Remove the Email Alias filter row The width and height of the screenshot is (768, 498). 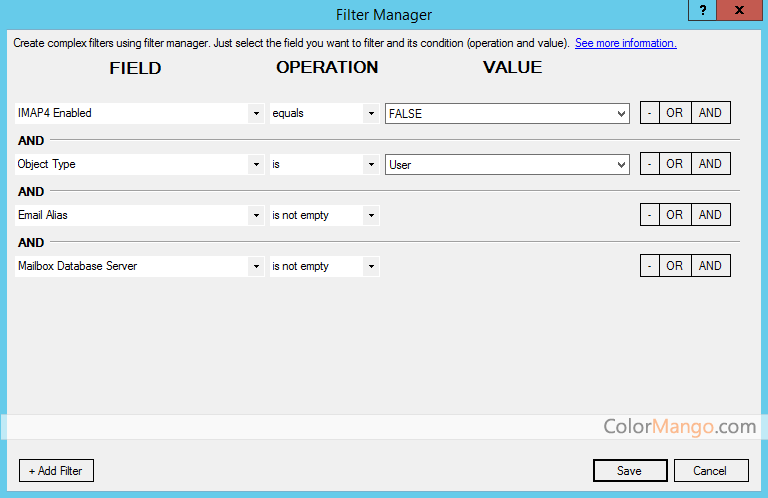pyautogui.click(x=650, y=215)
